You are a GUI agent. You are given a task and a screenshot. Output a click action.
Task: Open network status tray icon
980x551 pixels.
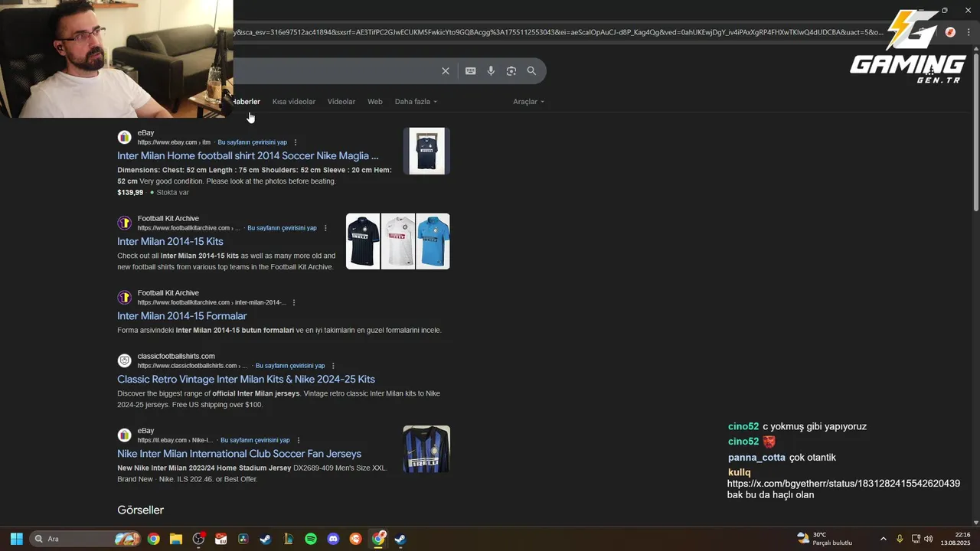coord(916,539)
